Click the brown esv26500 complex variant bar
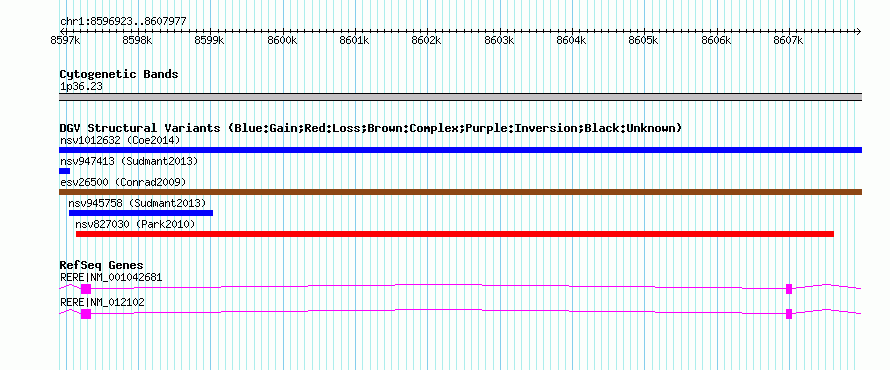This screenshot has width=890, height=370. click(460, 192)
